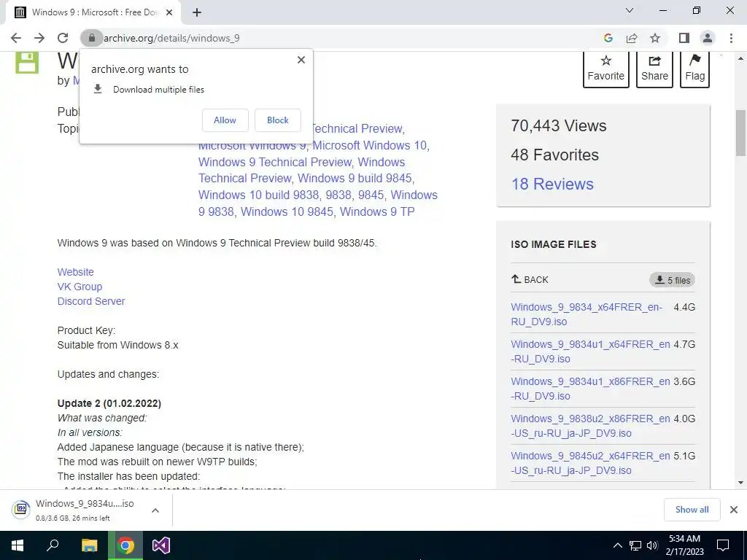Click the page vertical scrollbar thumb
Image resolution: width=747 pixels, height=560 pixels.
(740, 133)
